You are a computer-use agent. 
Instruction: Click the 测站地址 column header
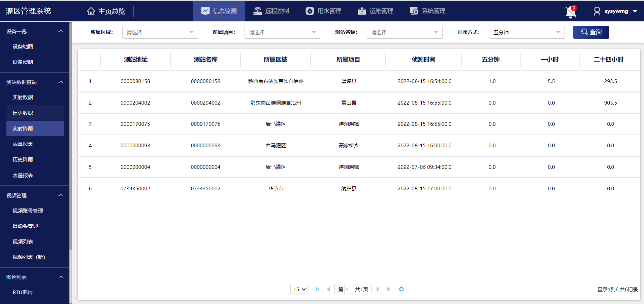point(136,60)
